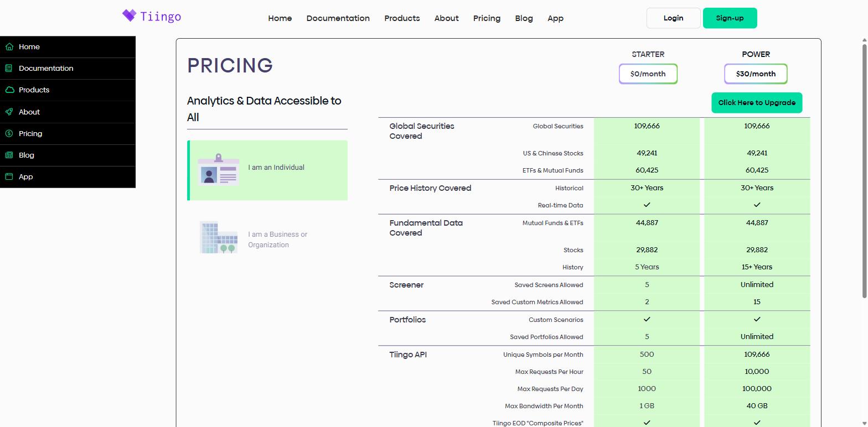Click the Starter 5 Years history value
The height and width of the screenshot is (427, 868).
coord(647,267)
